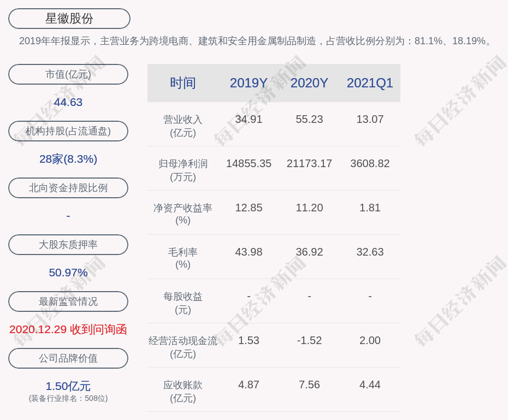This screenshot has width=508, height=420.
Task: Click the 2019Y dash in 每股收益 row
Action: [x=249, y=296]
